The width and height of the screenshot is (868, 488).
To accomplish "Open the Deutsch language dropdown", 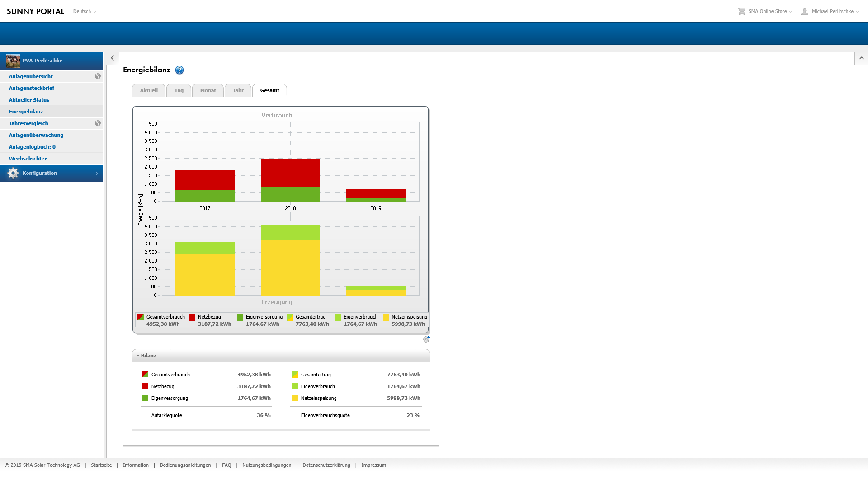I will coord(85,11).
